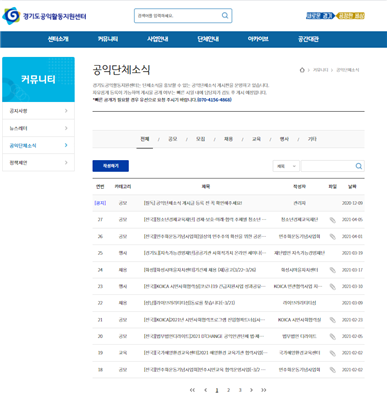Viewport: 387px width, 406px height.
Task: Open the 정책제안 sidebar link
Action: point(19,163)
